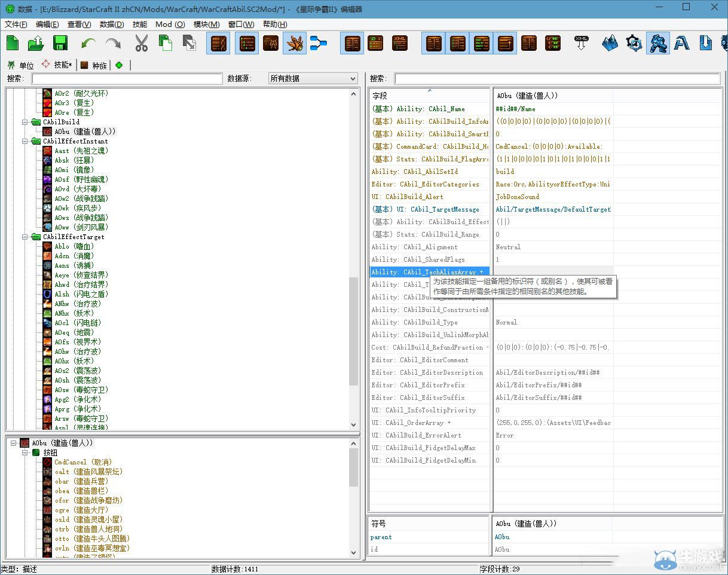Viewport: 728px width, 575px height.
Task: Click the 字段 column header
Action: (x=429, y=96)
